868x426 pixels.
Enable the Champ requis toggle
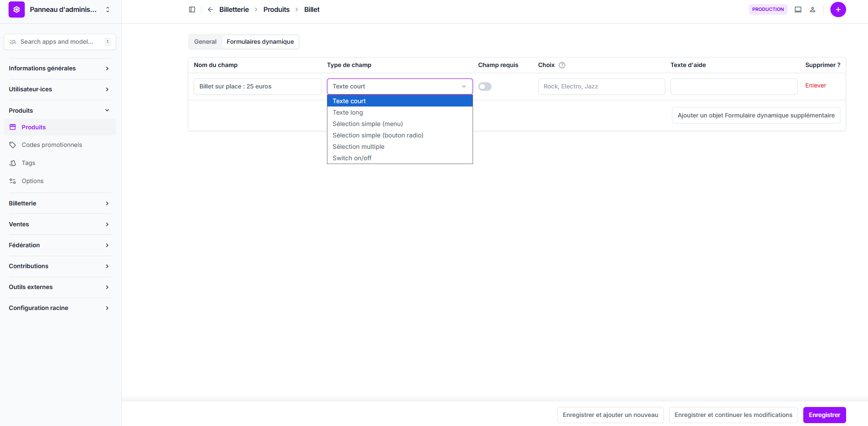485,87
